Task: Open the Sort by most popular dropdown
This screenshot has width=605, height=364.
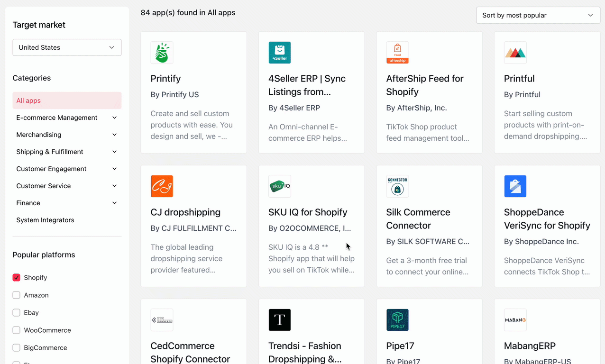Action: (538, 15)
